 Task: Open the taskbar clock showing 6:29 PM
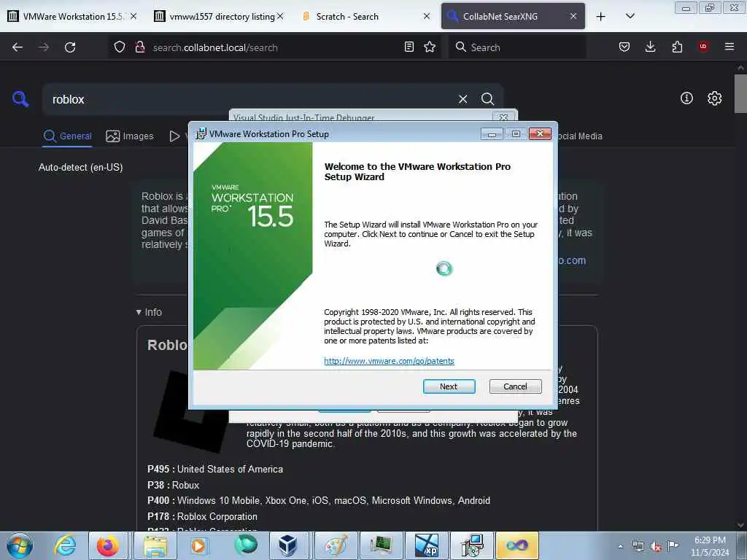click(x=710, y=546)
